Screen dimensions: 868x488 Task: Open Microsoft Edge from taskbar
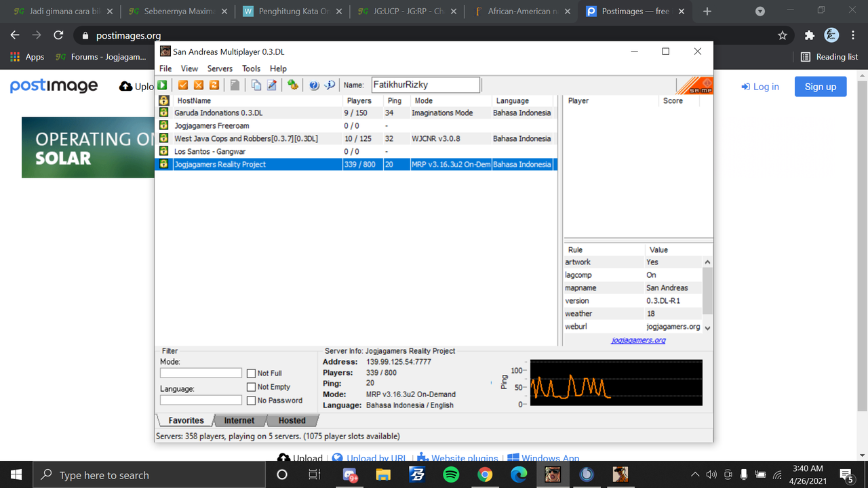[x=519, y=474]
